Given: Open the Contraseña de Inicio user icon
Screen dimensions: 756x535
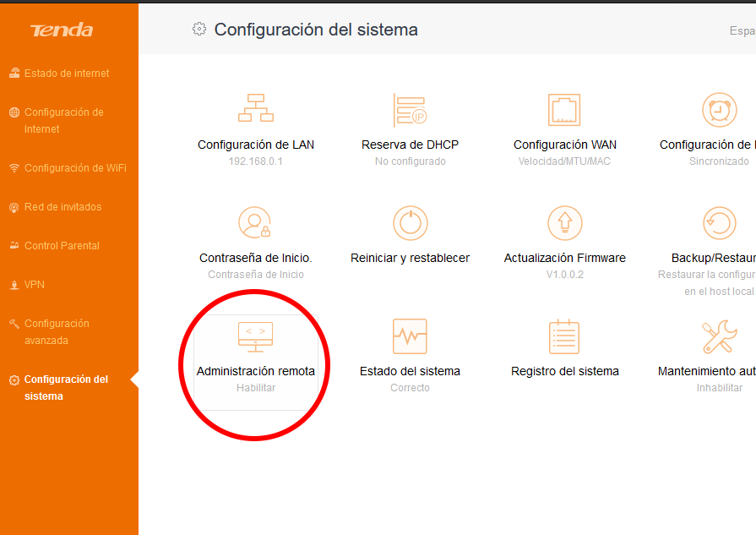Looking at the screenshot, I should (256, 223).
